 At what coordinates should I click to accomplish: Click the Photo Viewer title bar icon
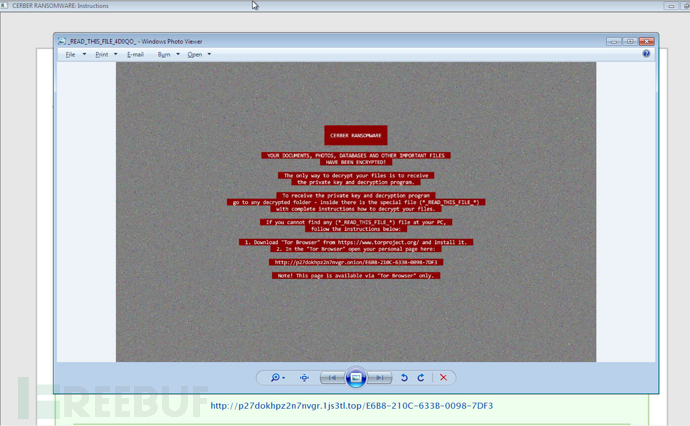tap(62, 41)
